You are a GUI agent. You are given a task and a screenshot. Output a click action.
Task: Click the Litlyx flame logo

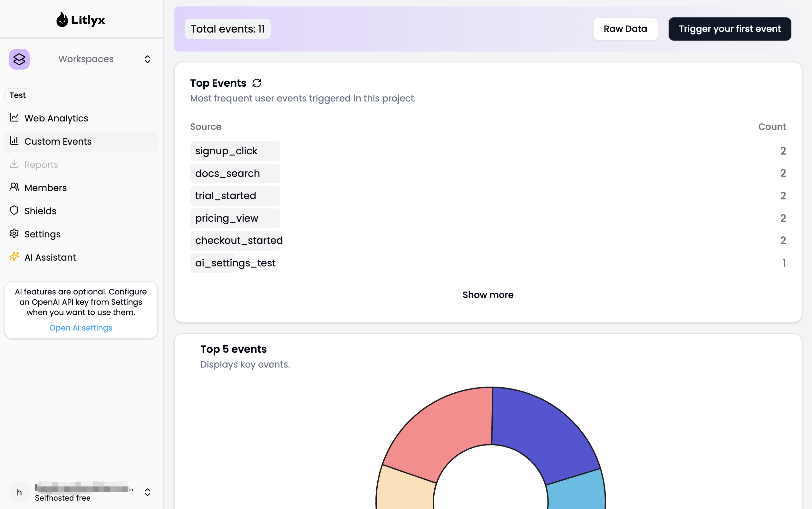(x=62, y=20)
